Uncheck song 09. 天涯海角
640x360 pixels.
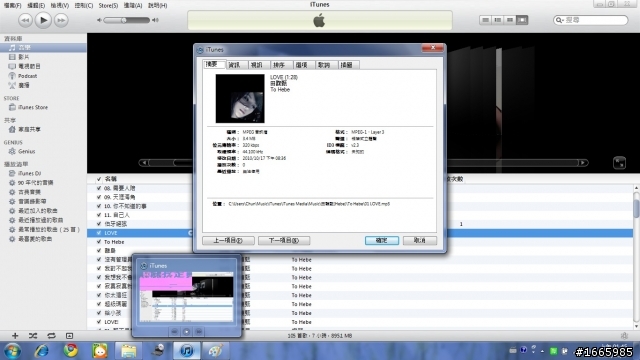coord(99,197)
